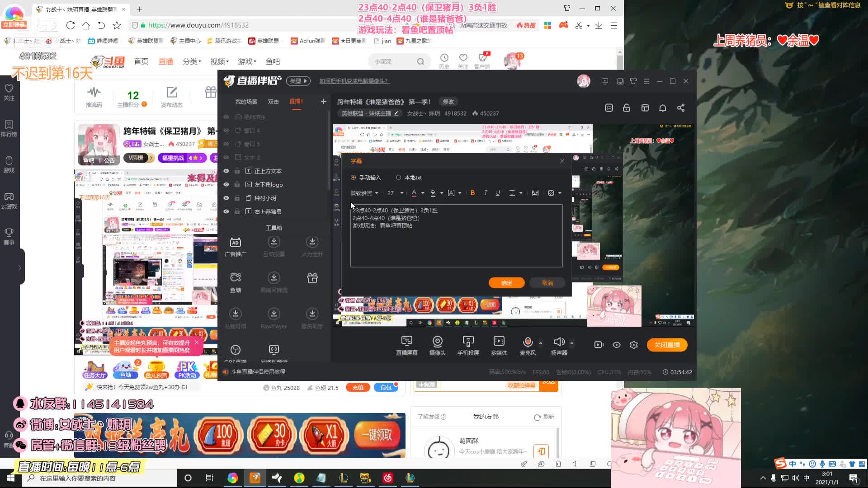868x488 pixels.
Task: Open the gift box tool in toolbox
Action: (312, 278)
